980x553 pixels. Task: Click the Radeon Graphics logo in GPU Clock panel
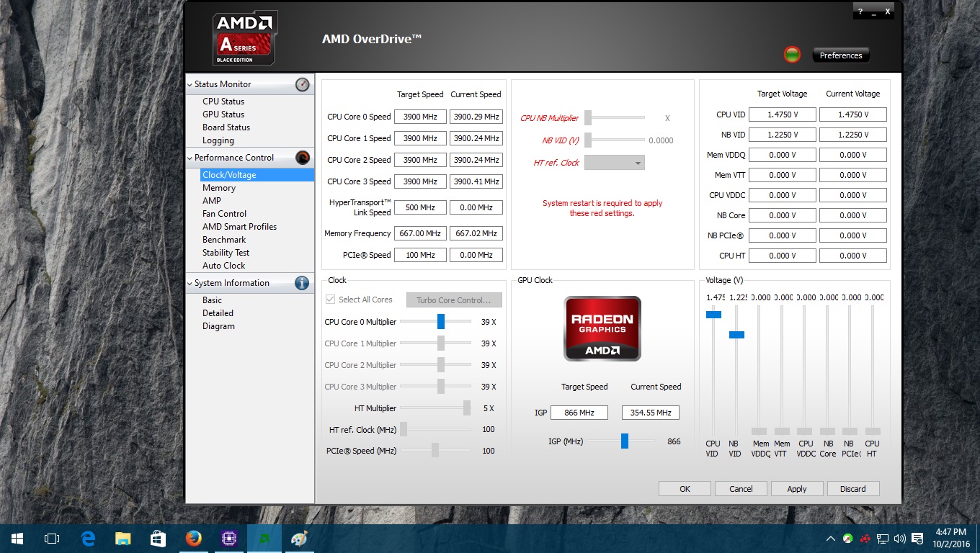[602, 328]
